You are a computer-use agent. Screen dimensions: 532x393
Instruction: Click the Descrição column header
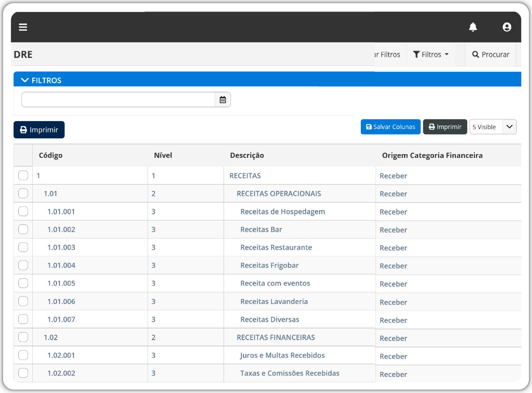pyautogui.click(x=247, y=155)
